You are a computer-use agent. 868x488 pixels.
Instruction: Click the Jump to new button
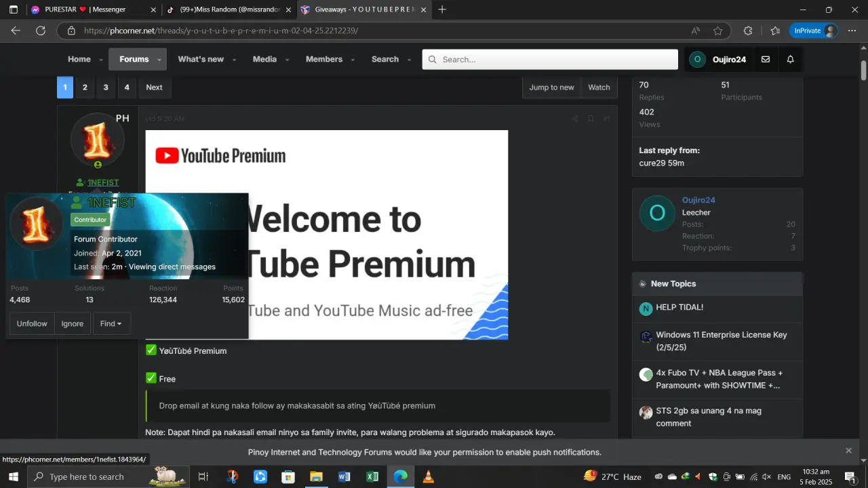(551, 87)
